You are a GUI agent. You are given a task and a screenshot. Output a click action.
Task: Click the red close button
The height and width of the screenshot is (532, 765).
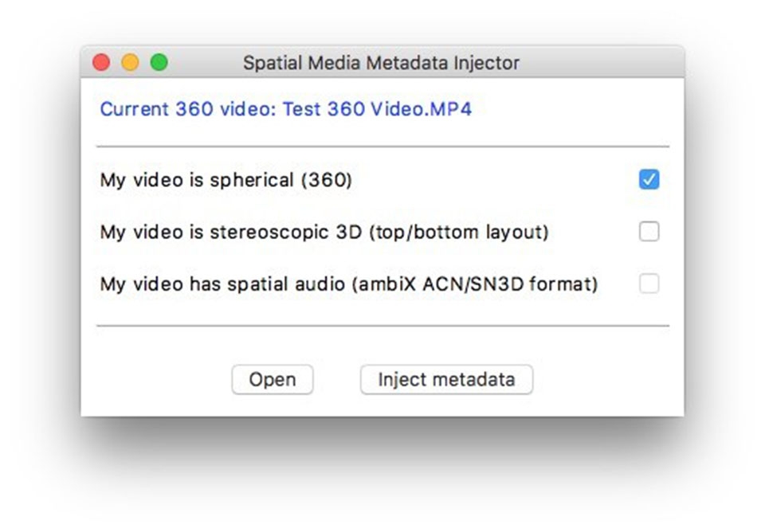(101, 61)
